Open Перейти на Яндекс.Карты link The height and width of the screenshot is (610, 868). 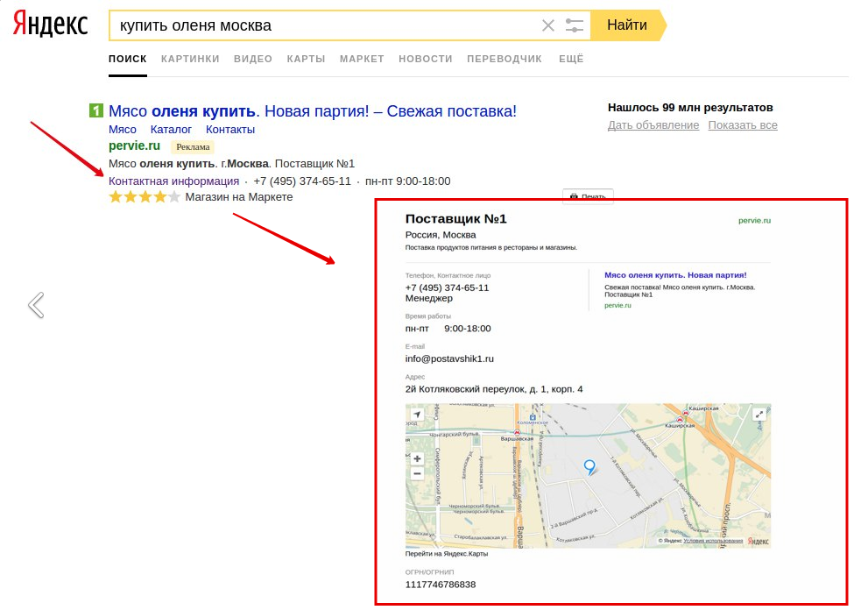point(447,554)
